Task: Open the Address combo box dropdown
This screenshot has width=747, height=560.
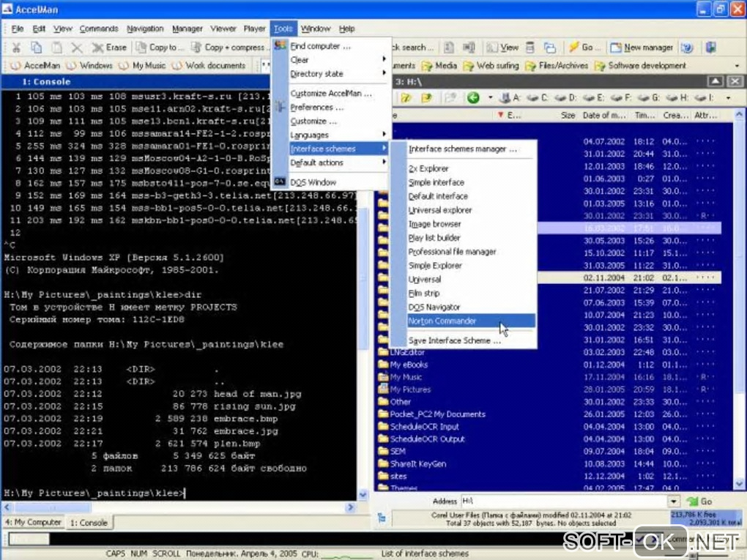Action: point(673,501)
